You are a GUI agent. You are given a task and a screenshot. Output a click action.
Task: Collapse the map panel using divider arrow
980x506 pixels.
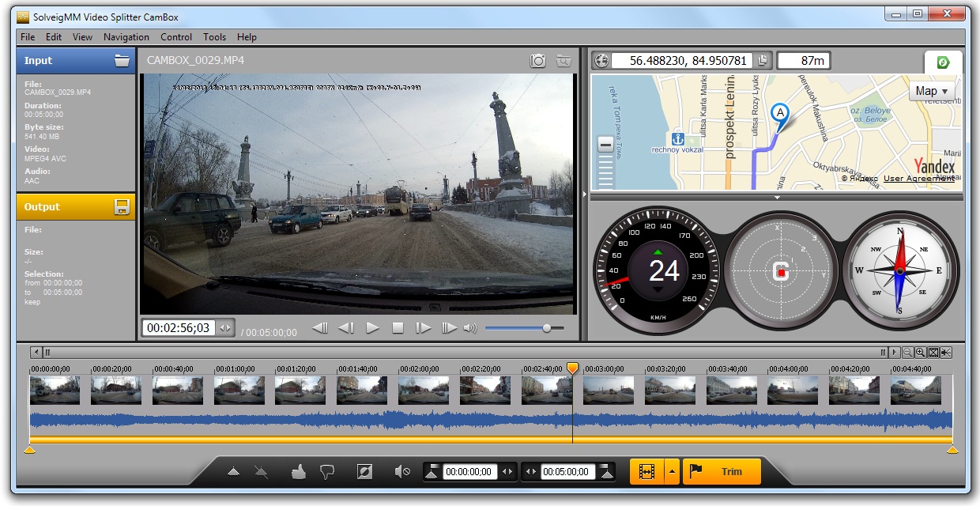(777, 197)
